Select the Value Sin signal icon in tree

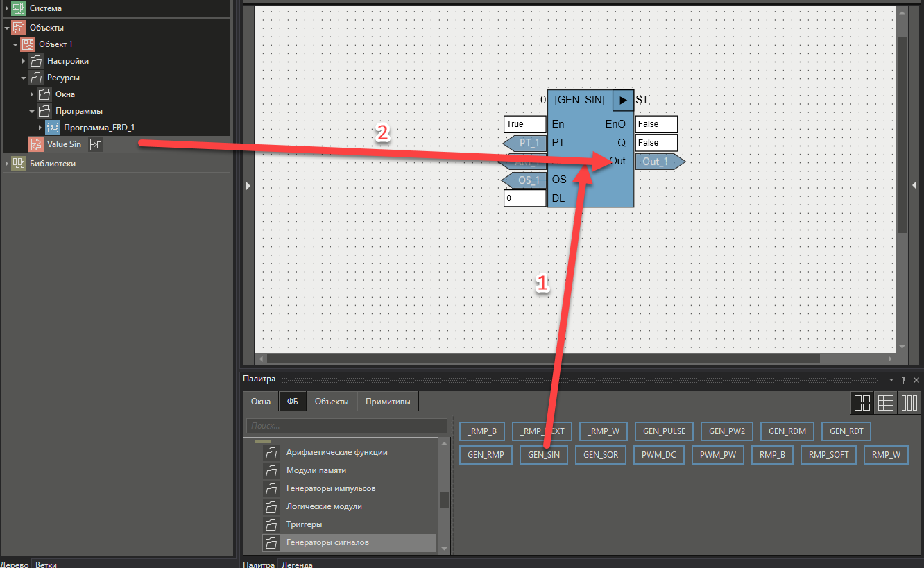36,144
